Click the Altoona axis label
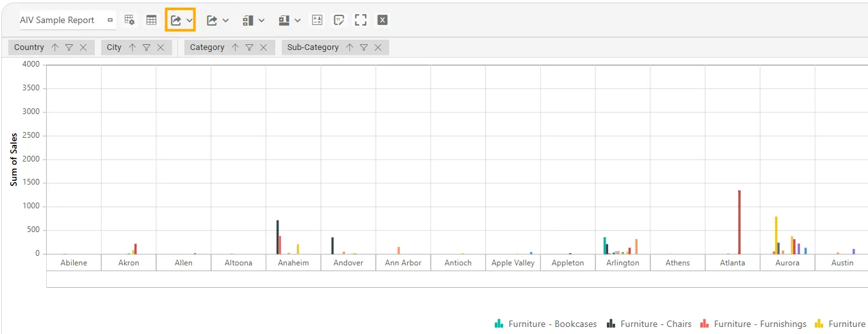Viewport: 868px width, 334px height. pos(238,263)
